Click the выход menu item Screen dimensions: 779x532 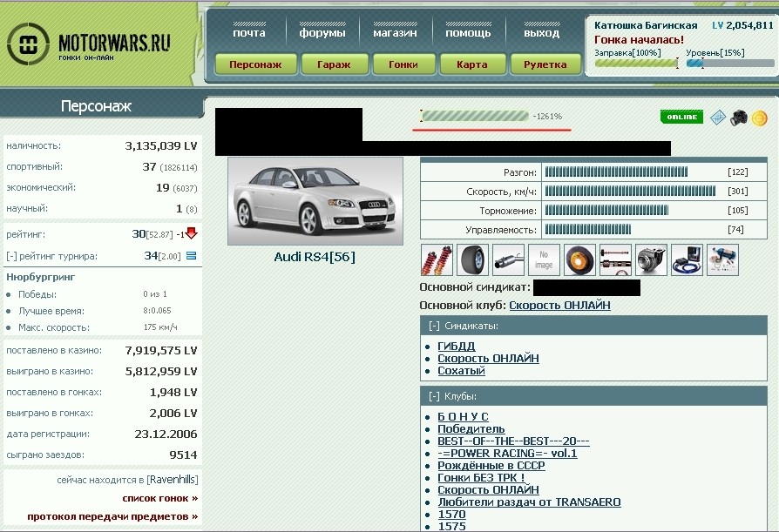[541, 33]
